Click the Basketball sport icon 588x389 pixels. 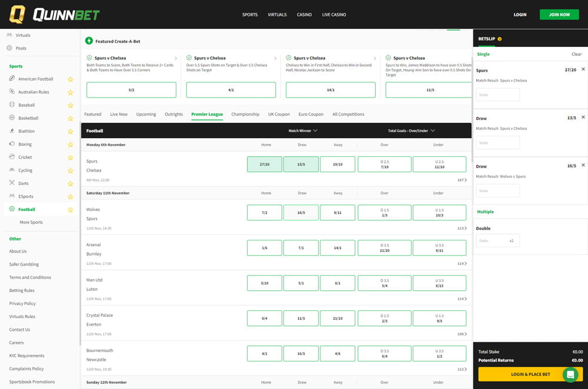pos(12,118)
